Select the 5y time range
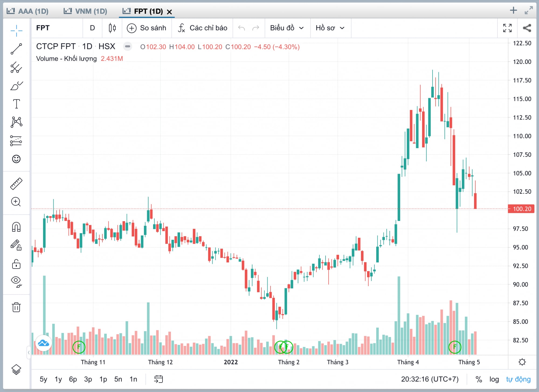 pyautogui.click(x=43, y=379)
